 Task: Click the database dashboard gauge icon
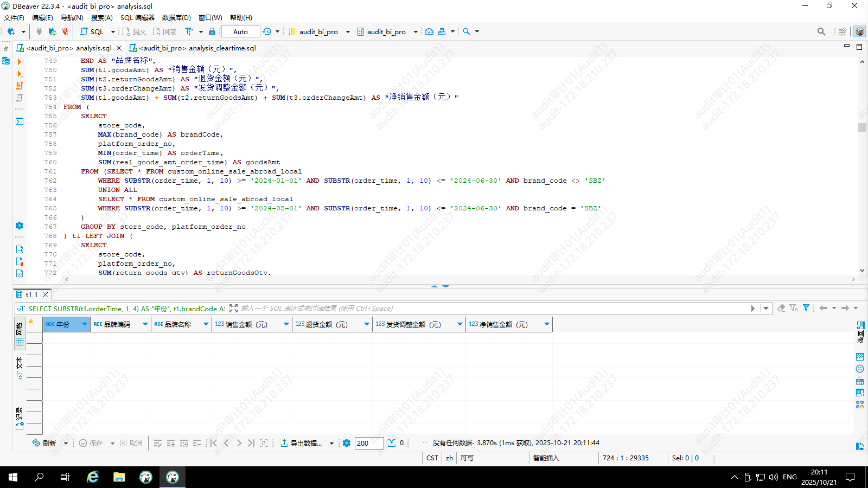[x=429, y=31]
